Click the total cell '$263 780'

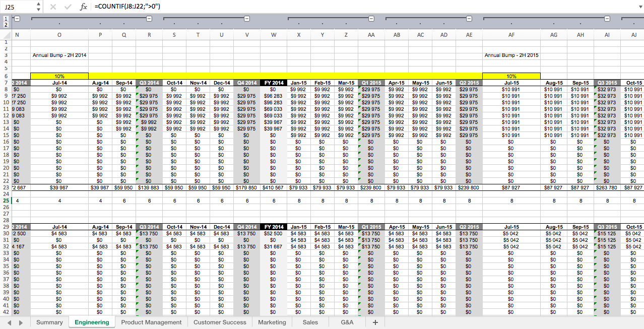point(607,187)
